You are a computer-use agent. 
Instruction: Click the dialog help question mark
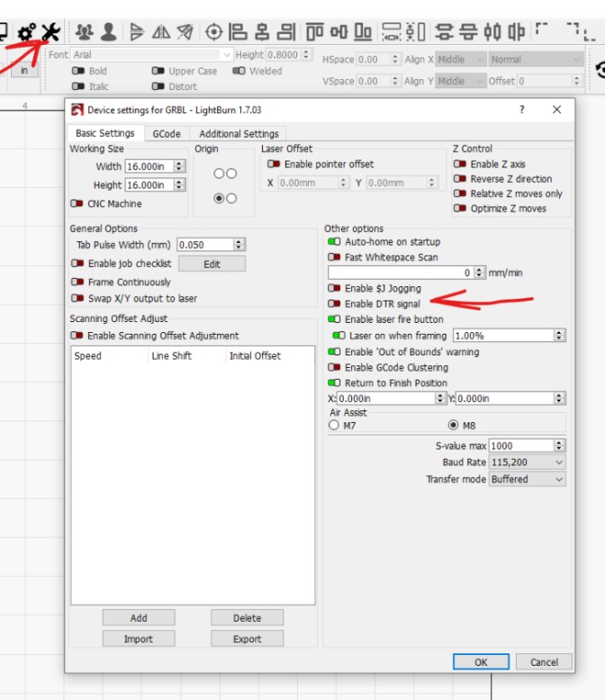(x=522, y=110)
